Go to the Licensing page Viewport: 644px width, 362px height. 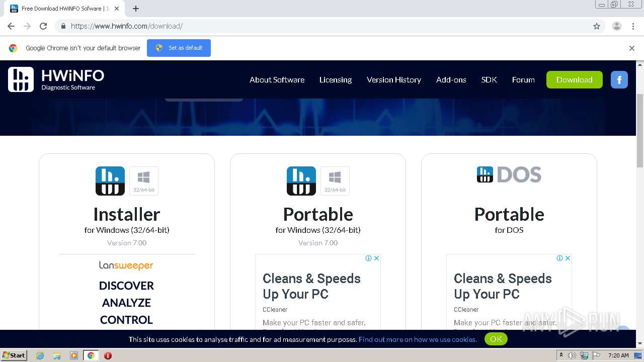pyautogui.click(x=336, y=79)
